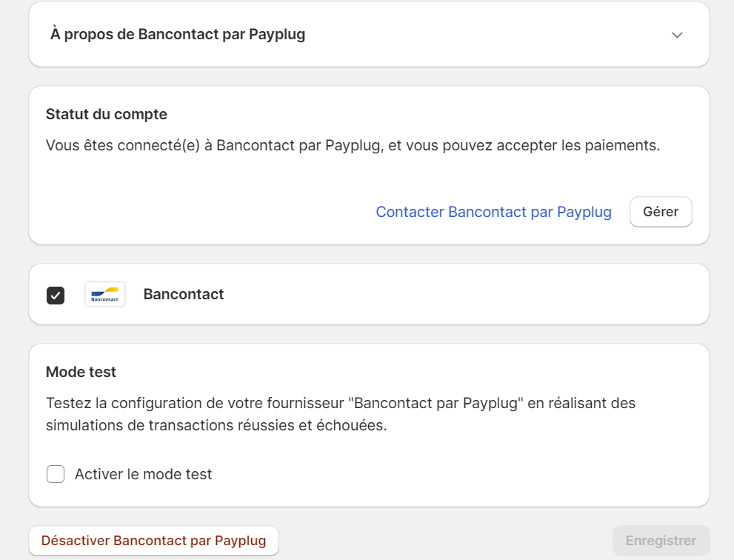Click the greyed-out Enregistrer button
The height and width of the screenshot is (560, 734).
pyautogui.click(x=661, y=541)
